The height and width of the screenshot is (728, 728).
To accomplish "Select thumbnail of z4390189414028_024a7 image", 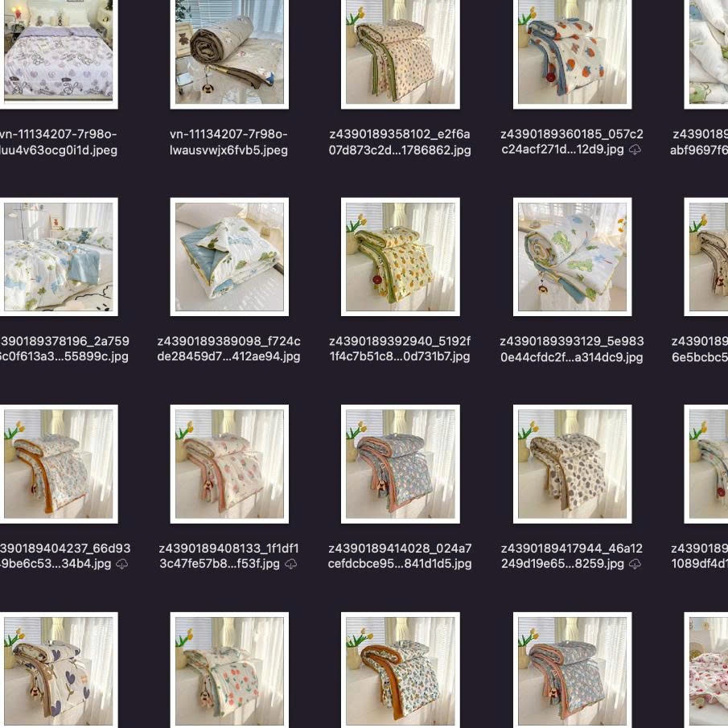I will 401,464.
